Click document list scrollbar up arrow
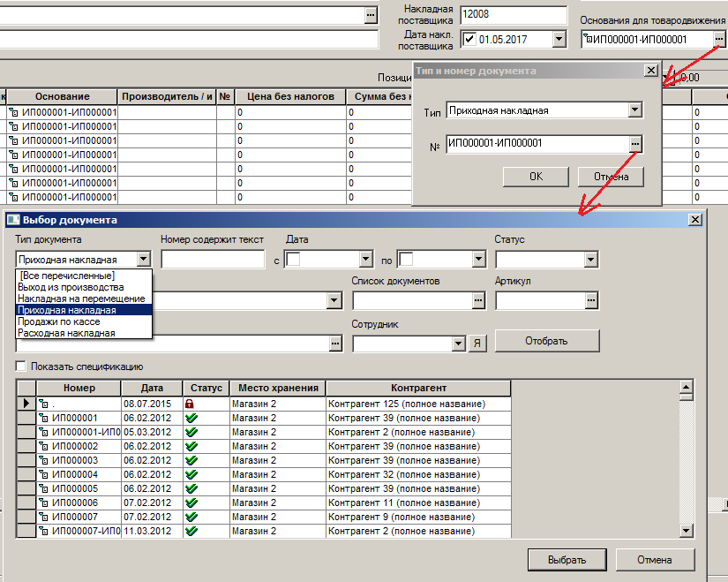Viewport: 728px width, 582px height. point(687,387)
